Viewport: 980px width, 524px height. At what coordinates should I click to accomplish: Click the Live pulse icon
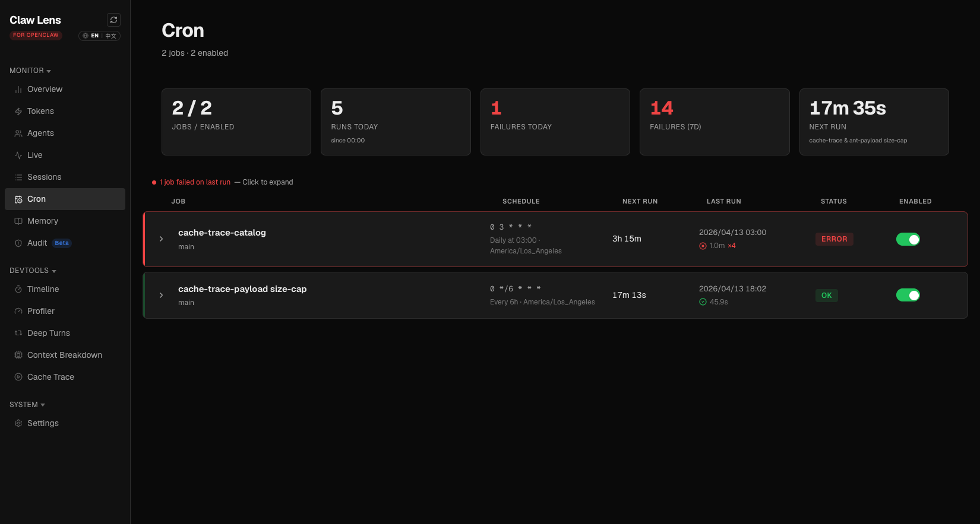click(x=18, y=155)
